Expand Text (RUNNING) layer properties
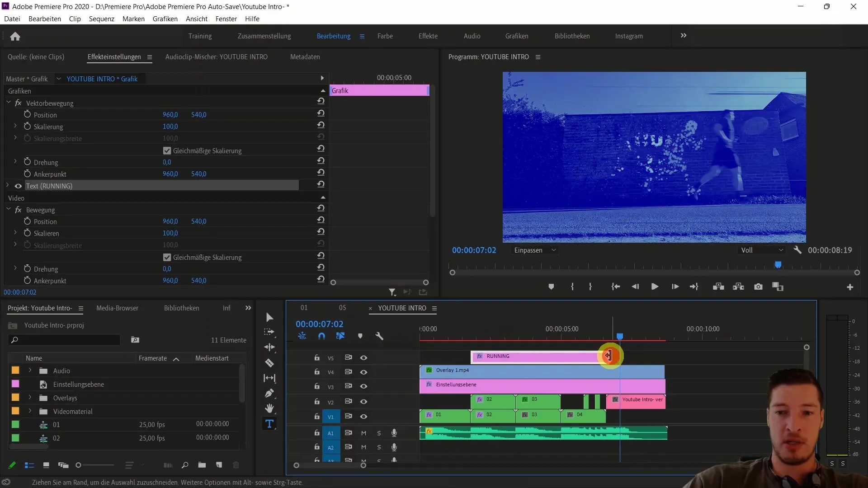The image size is (868, 488). click(x=8, y=185)
